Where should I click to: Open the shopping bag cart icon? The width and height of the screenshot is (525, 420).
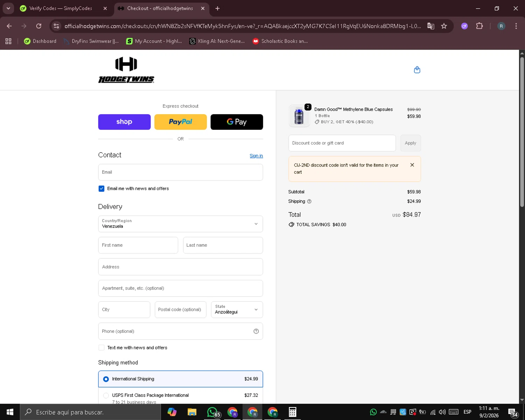417,70
